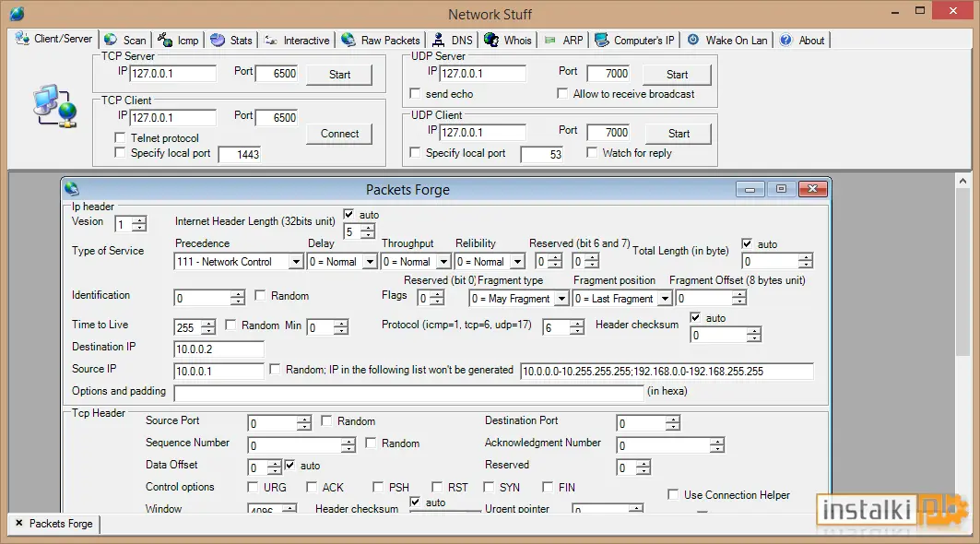Image resolution: width=980 pixels, height=544 pixels.
Task: Open the Delay dropdown
Action: pyautogui.click(x=370, y=261)
